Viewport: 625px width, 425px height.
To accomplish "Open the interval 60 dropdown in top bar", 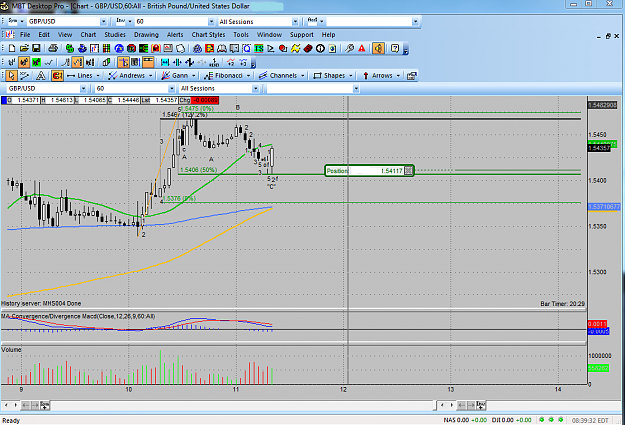I will [x=211, y=22].
